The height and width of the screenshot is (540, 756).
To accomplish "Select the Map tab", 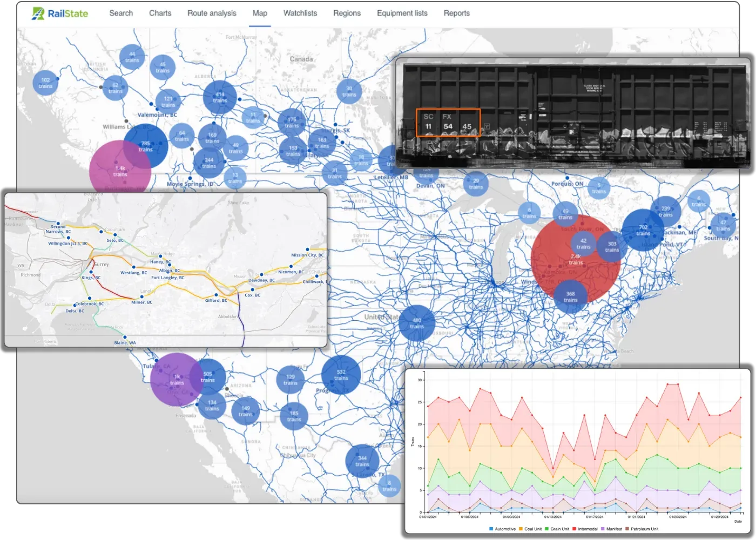I will point(260,13).
